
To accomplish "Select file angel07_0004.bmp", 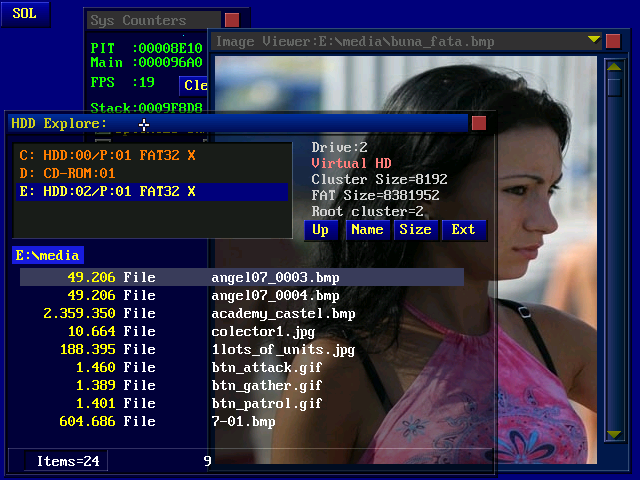I will [x=242, y=296].
